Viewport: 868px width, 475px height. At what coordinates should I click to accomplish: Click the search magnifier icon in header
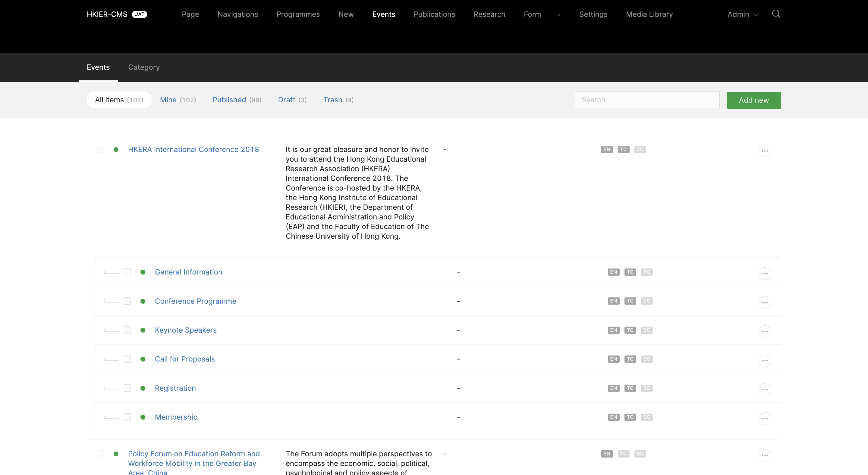click(776, 14)
